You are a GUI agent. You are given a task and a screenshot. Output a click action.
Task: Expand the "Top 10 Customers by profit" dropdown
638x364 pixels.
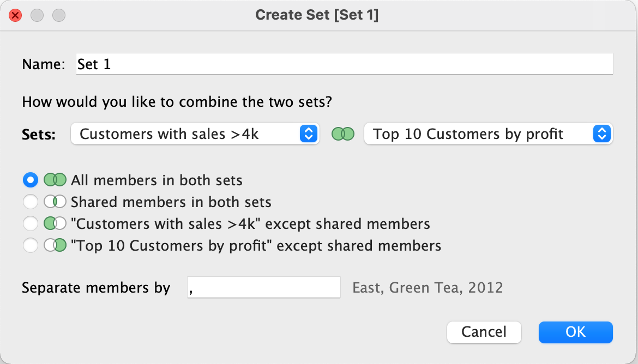coord(488,134)
